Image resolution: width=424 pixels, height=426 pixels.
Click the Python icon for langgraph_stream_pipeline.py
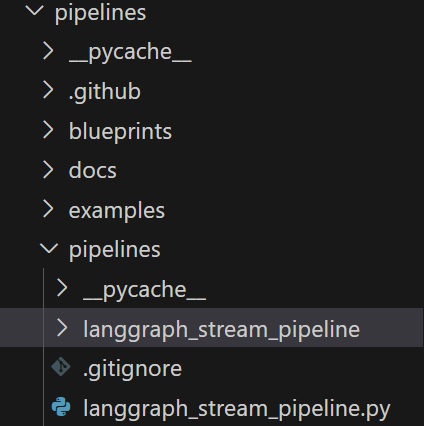coord(61,407)
